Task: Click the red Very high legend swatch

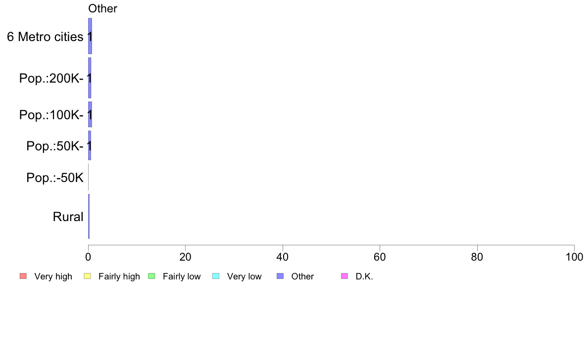Action: pos(23,276)
